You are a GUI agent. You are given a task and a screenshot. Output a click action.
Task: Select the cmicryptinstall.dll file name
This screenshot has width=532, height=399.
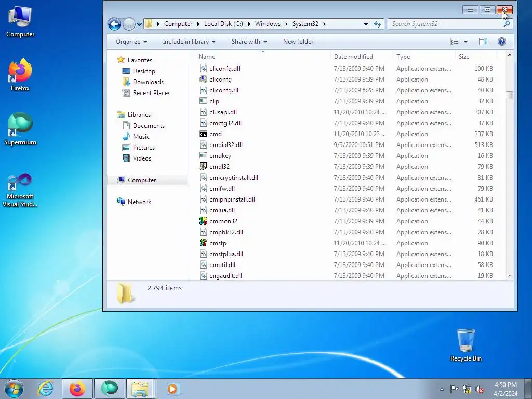tap(234, 178)
